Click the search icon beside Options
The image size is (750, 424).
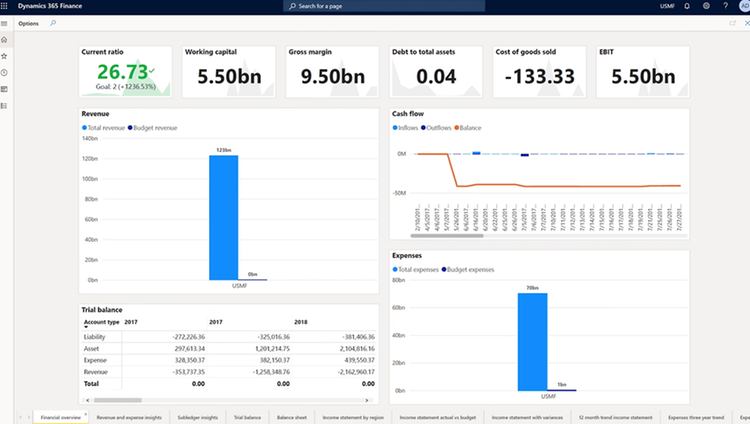click(x=53, y=23)
